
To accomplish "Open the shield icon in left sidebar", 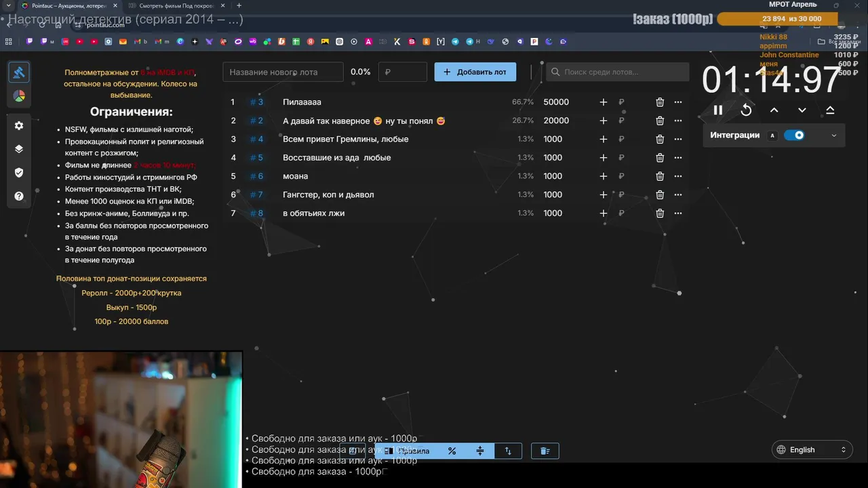I will coord(19,173).
